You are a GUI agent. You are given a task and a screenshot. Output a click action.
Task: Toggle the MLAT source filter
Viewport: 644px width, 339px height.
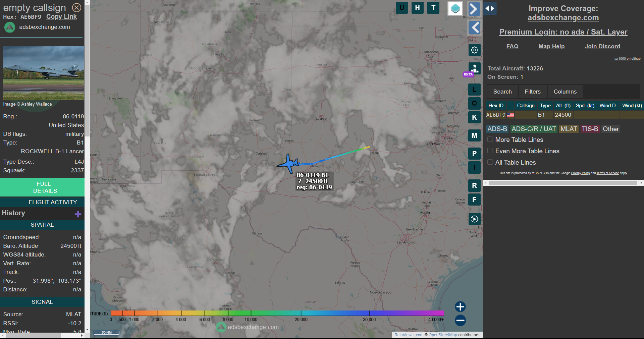(x=569, y=129)
